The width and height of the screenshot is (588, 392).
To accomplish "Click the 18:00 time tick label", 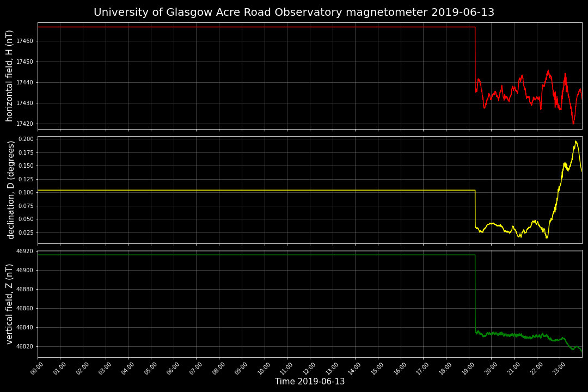I will [x=444, y=369].
